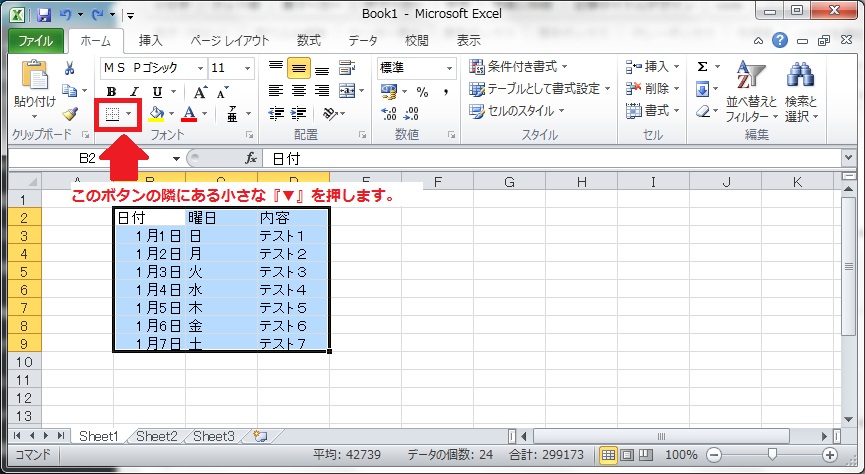Click 書式 button in the セル group

tap(652, 111)
